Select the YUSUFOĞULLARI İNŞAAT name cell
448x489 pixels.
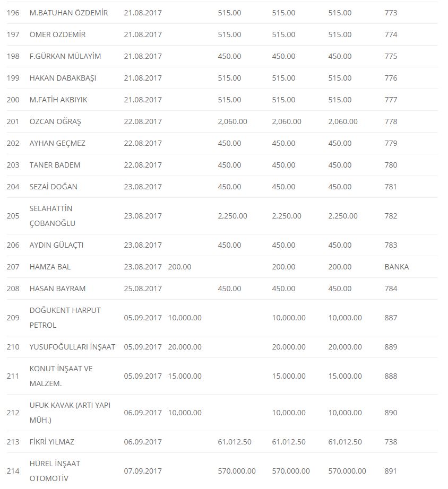[72, 347]
